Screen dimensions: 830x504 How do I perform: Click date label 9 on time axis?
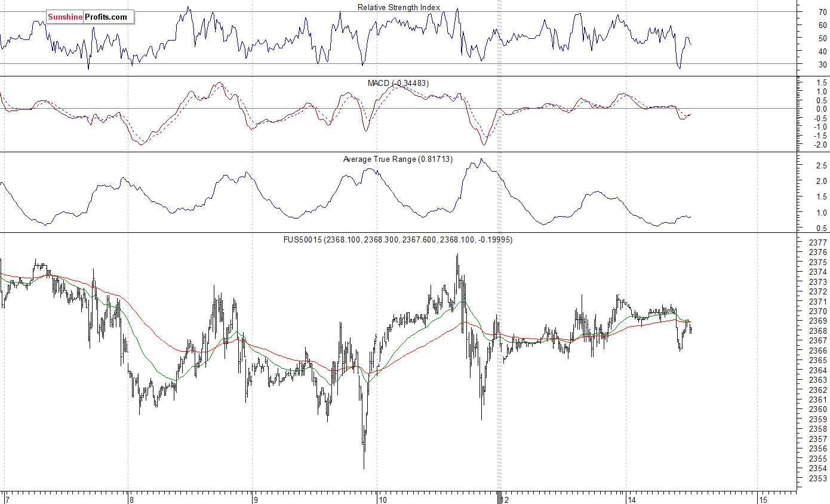point(256,499)
